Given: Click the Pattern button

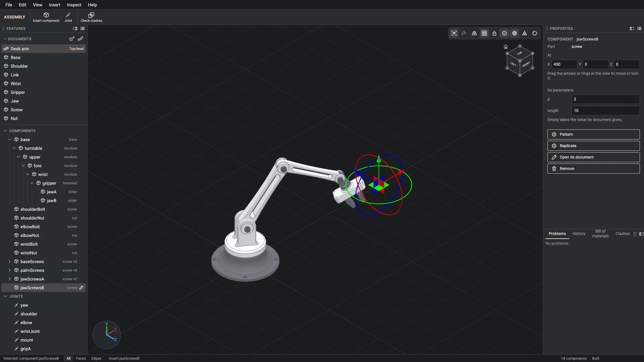Looking at the screenshot, I should pos(593,134).
